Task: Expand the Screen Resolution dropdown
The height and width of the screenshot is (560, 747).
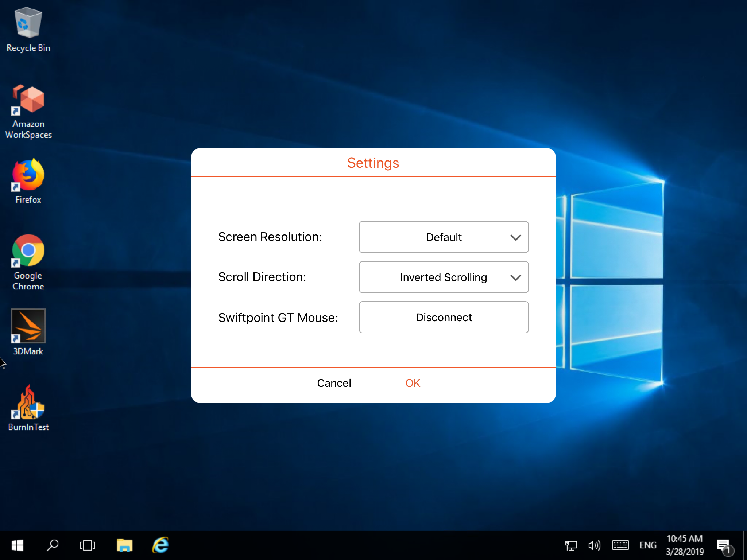Action: click(x=444, y=237)
